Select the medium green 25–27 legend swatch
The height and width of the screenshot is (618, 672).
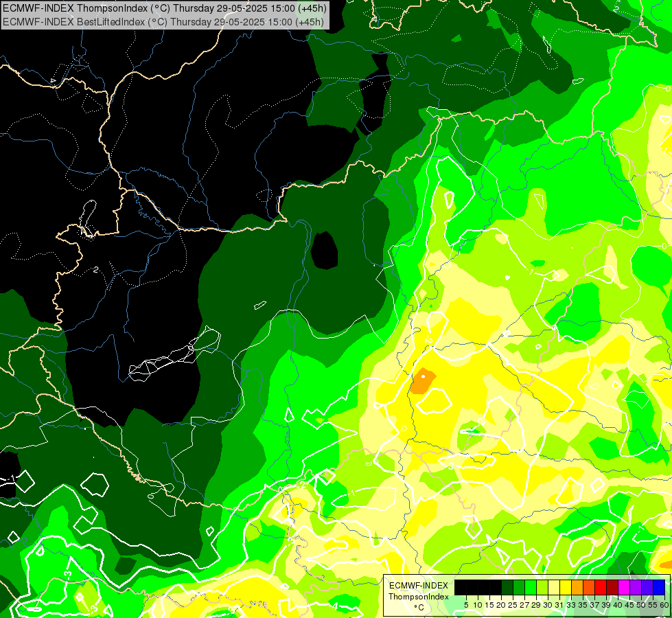click(519, 588)
